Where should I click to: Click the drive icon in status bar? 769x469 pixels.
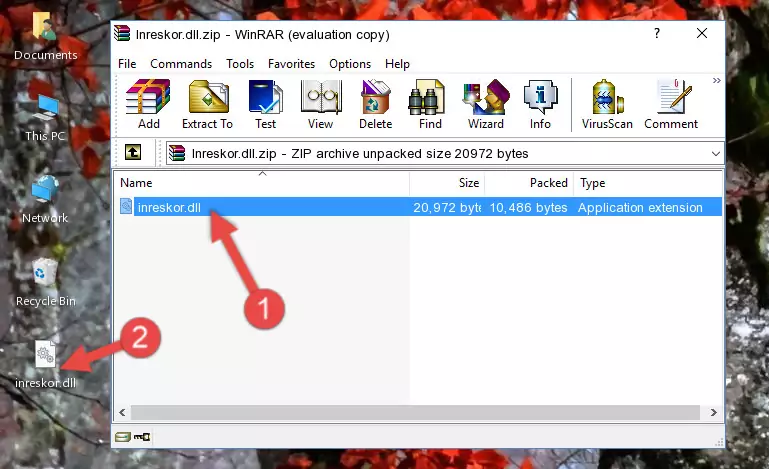123,437
